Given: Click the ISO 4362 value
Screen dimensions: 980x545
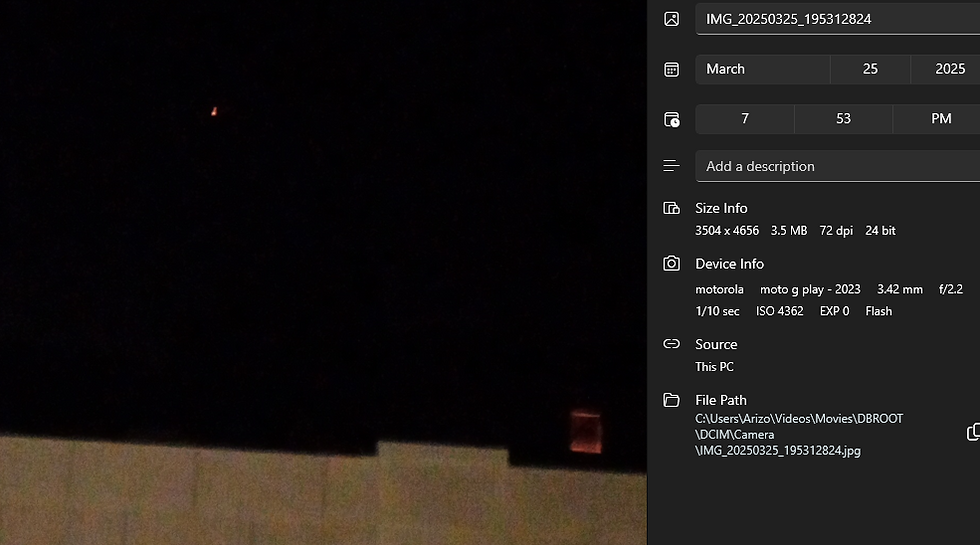Looking at the screenshot, I should pyautogui.click(x=779, y=311).
